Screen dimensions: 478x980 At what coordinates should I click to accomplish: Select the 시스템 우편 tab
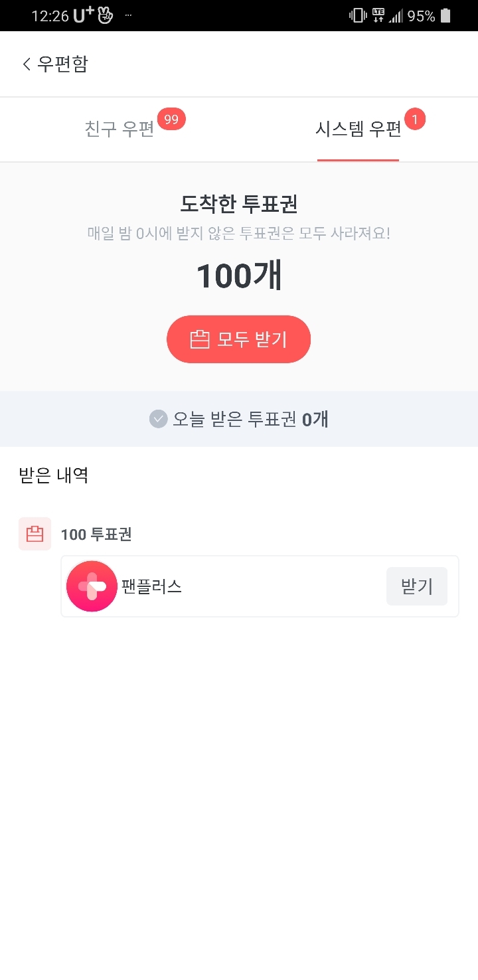358,129
